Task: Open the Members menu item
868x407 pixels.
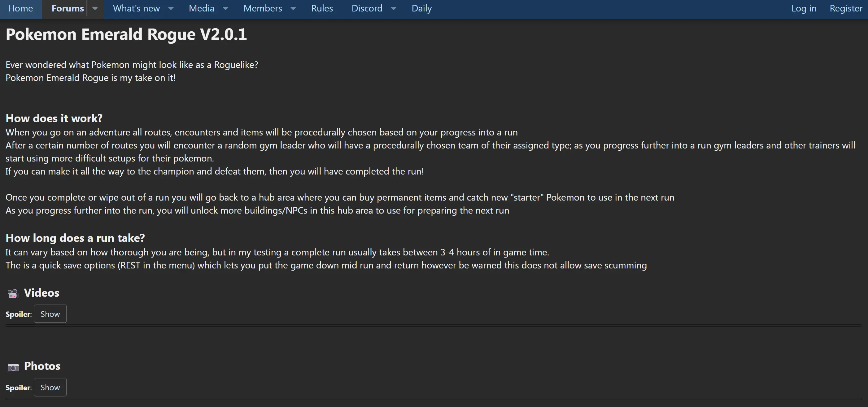Action: (263, 8)
